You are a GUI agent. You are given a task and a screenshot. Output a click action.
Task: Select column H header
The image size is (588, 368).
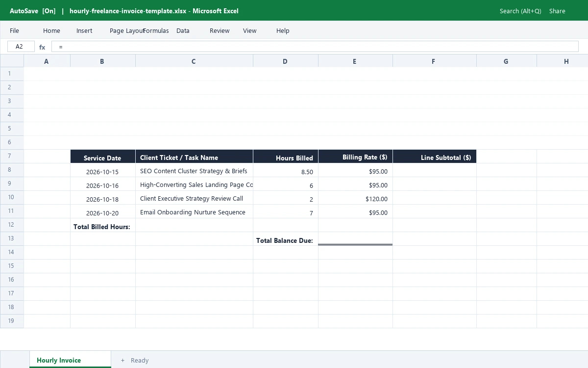click(563, 61)
